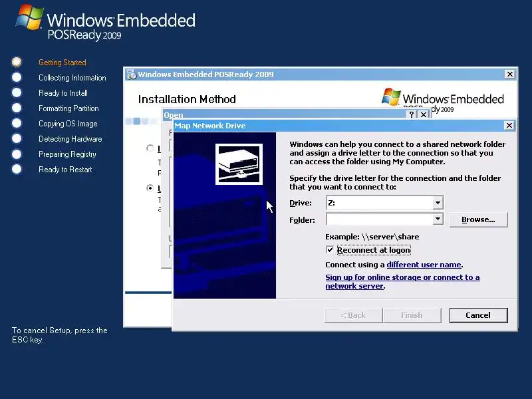532x399 pixels.
Task: Click the progress indicator in setup window
Action: tap(142, 121)
